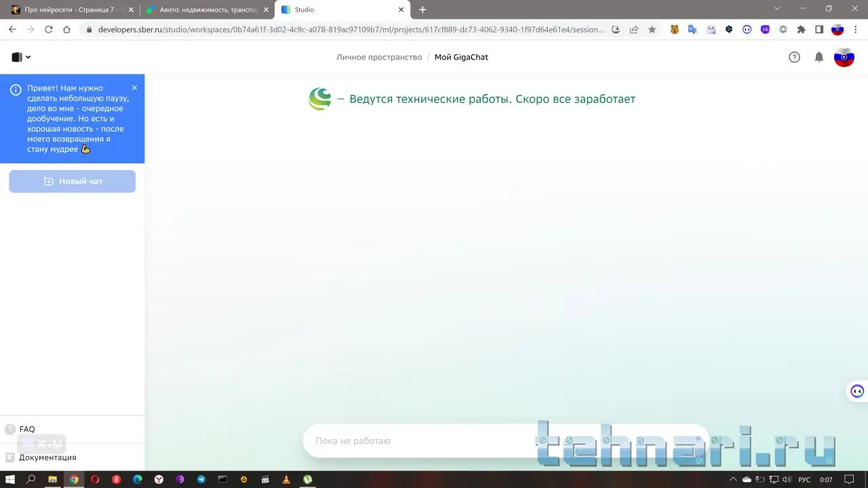Open File Explorer from the taskbar
This screenshot has width=868, height=488.
(52, 479)
